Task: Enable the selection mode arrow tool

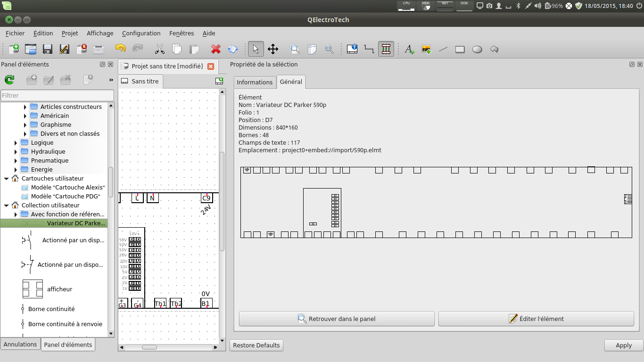Action: coord(256,49)
